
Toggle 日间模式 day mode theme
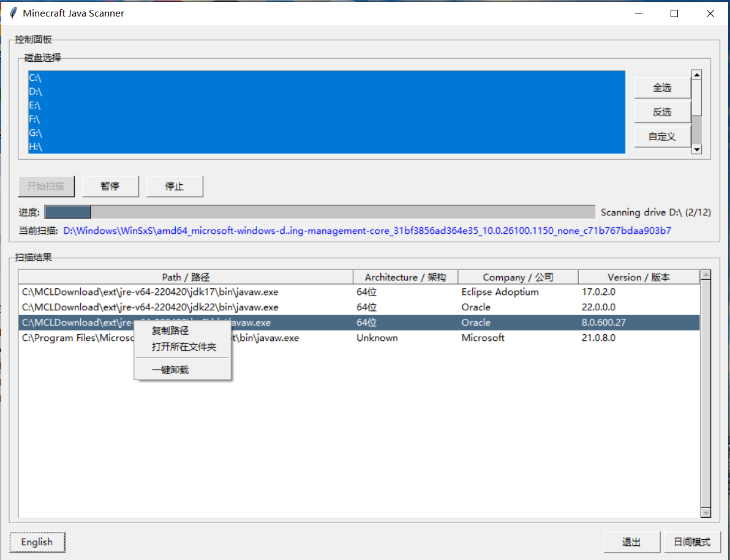pos(693,542)
